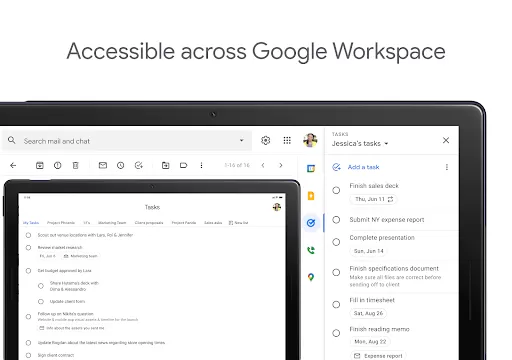Click the Add to Tasks toolbar icon
The width and height of the screenshot is (512, 360).
tap(139, 165)
